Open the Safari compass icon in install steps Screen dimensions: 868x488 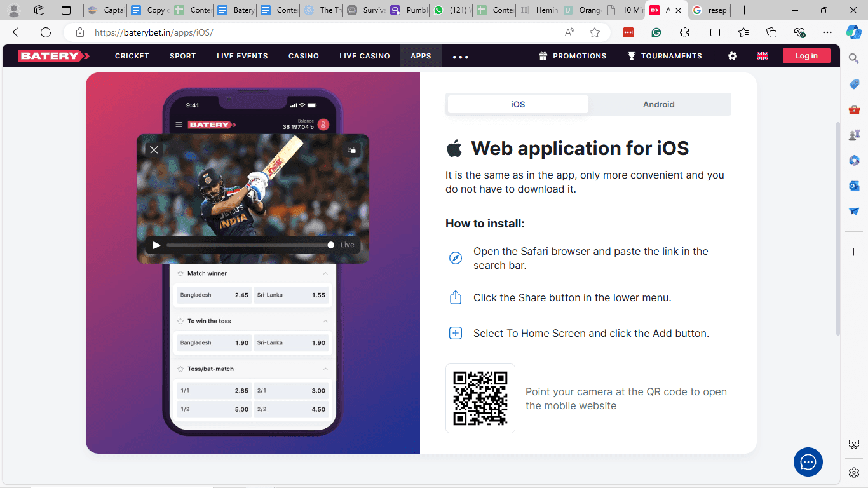coord(456,258)
